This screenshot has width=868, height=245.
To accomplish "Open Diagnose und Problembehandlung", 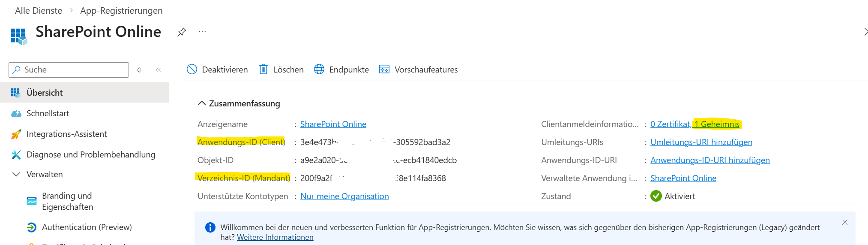I will pos(90,154).
